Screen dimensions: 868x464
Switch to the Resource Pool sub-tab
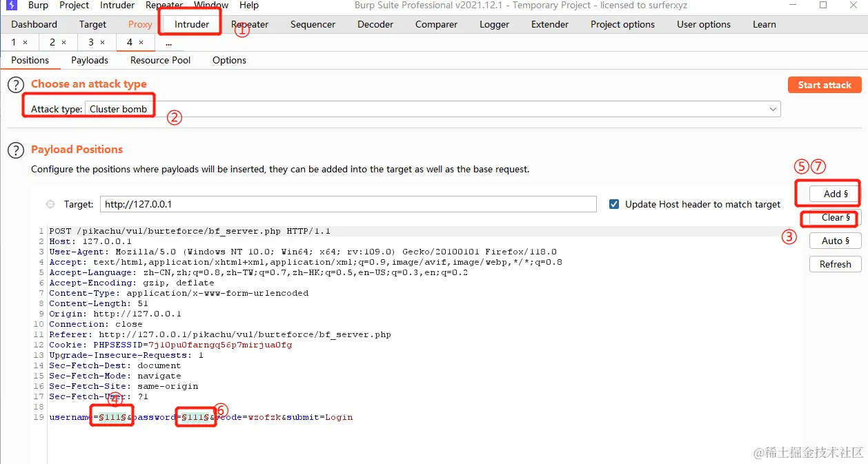[x=161, y=60]
